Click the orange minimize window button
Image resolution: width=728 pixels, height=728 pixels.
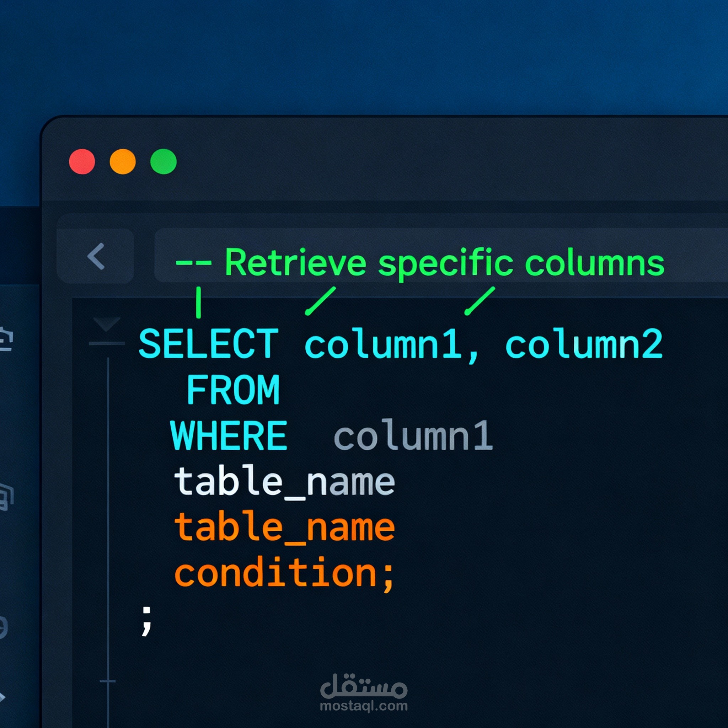coord(123,162)
